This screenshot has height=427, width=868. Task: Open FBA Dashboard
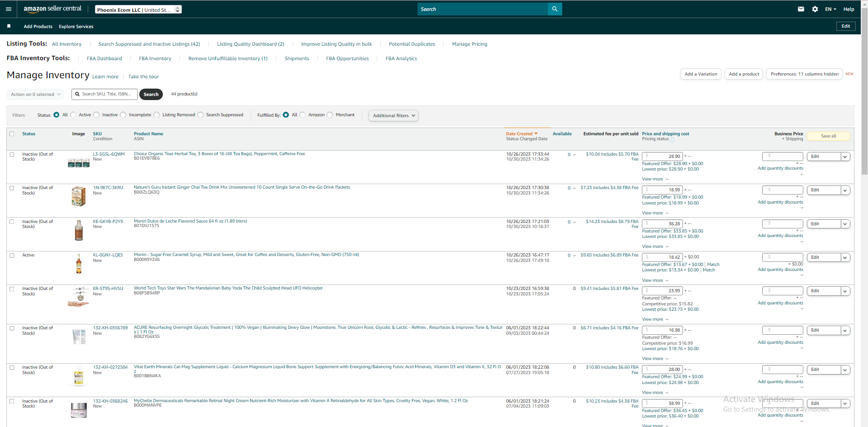(104, 59)
